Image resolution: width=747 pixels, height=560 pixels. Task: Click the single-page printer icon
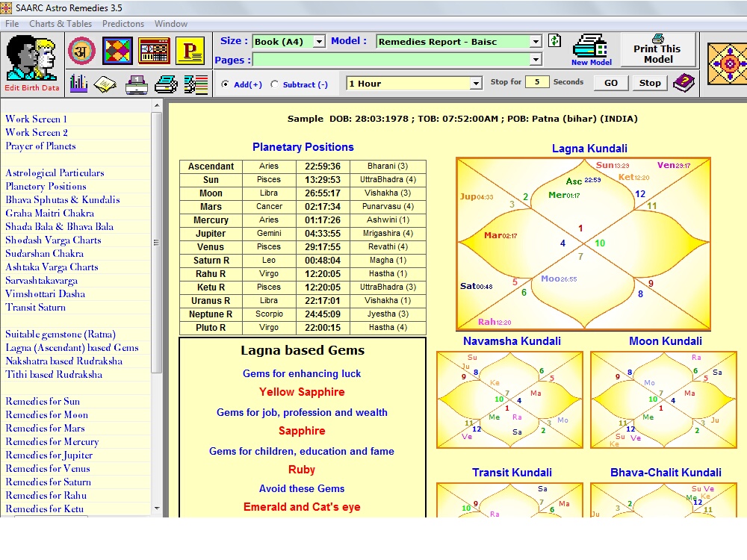[137, 84]
